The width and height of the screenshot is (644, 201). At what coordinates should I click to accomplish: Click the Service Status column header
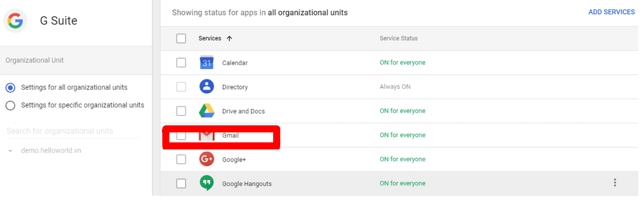coord(399,38)
